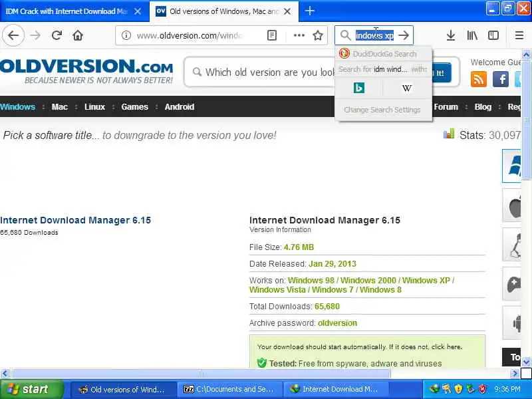This screenshot has width=532, height=399.
Task: Open the Forum navigation link
Action: point(446,106)
